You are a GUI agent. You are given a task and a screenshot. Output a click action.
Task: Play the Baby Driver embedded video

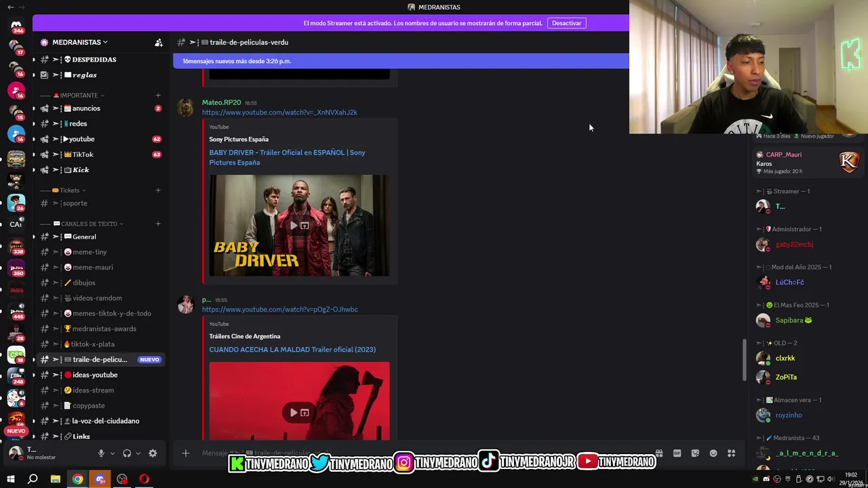[294, 226]
